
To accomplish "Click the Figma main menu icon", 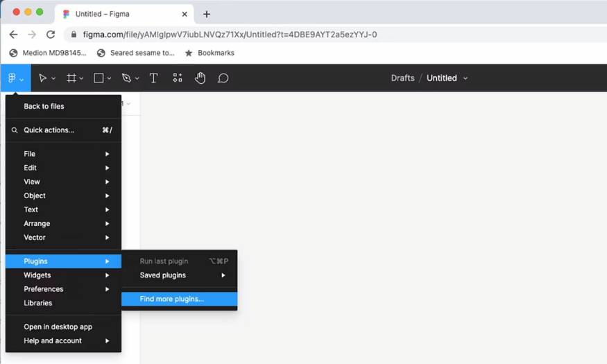I will pos(12,78).
